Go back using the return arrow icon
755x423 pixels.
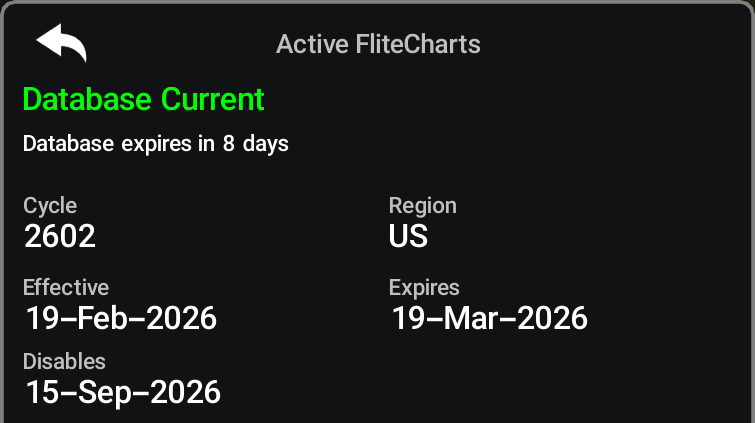tap(61, 42)
